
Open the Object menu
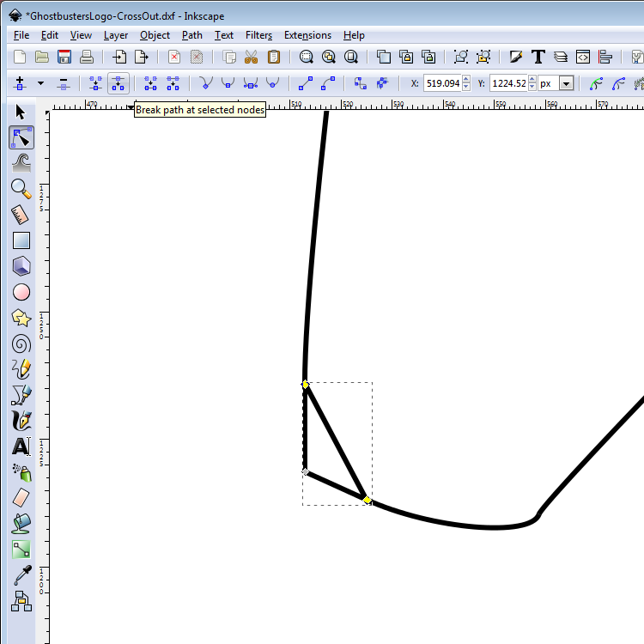[155, 35]
